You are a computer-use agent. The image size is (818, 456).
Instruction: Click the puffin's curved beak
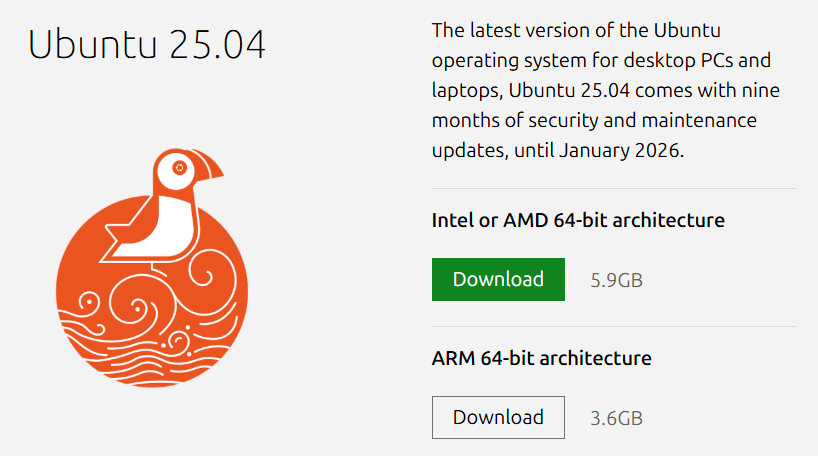tap(209, 164)
